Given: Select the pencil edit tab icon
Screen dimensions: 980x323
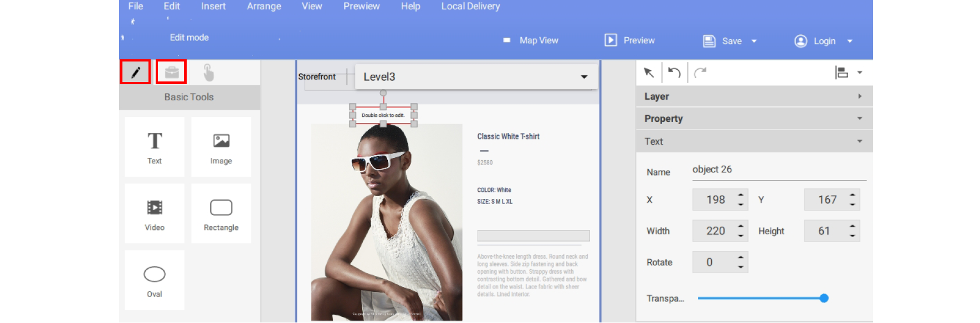Looking at the screenshot, I should pos(135,72).
